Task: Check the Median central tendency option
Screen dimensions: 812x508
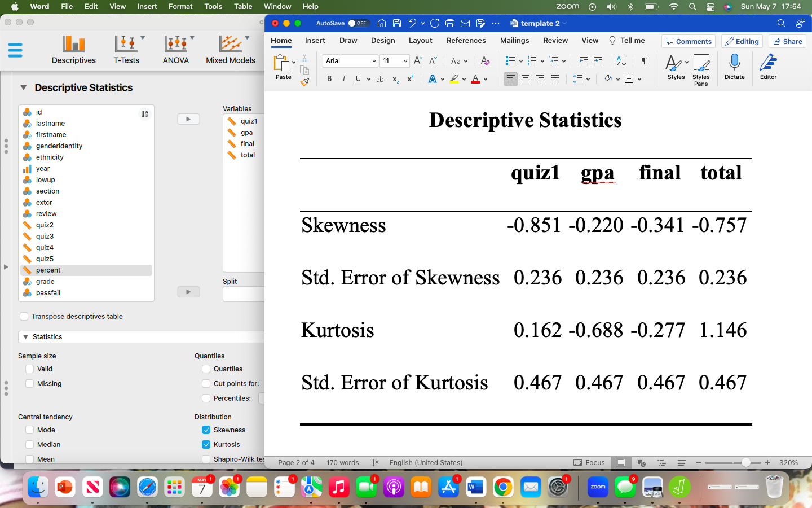Action: [29, 444]
